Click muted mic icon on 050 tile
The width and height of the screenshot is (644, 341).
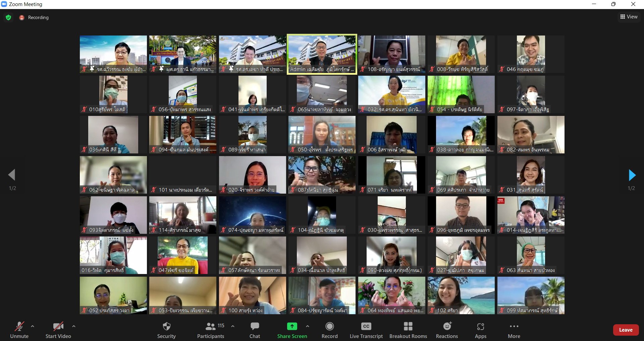tap(293, 150)
